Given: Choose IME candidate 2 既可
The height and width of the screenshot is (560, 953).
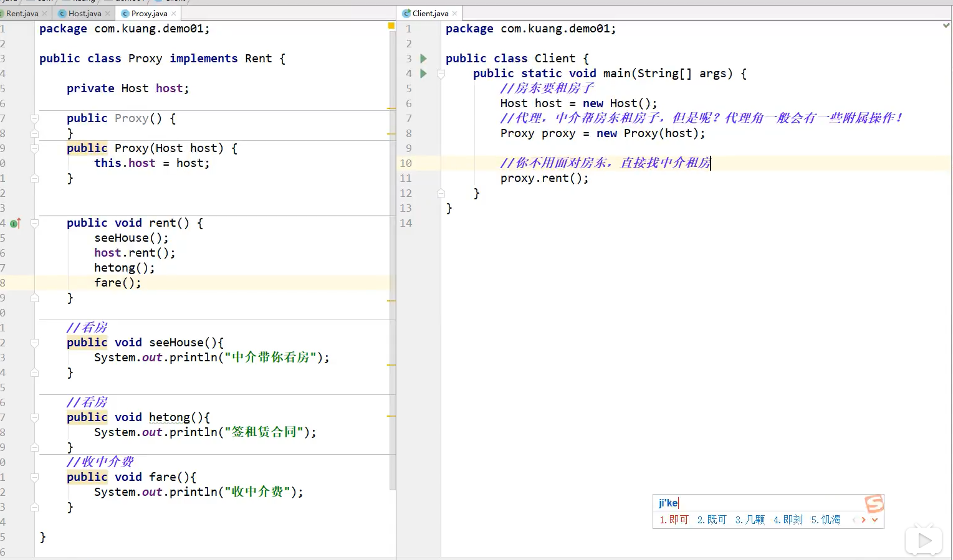Looking at the screenshot, I should [x=712, y=520].
